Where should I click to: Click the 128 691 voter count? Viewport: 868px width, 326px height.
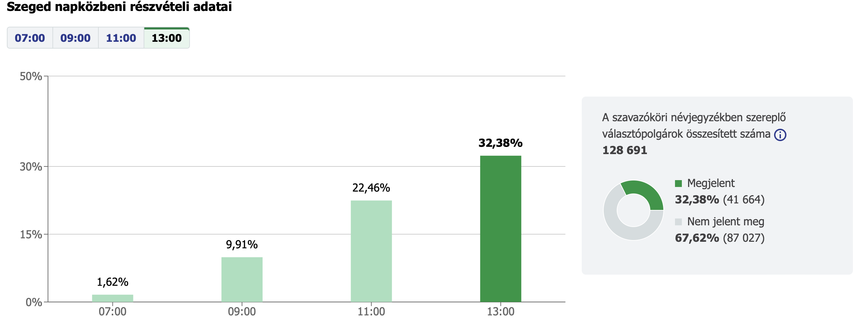click(625, 150)
